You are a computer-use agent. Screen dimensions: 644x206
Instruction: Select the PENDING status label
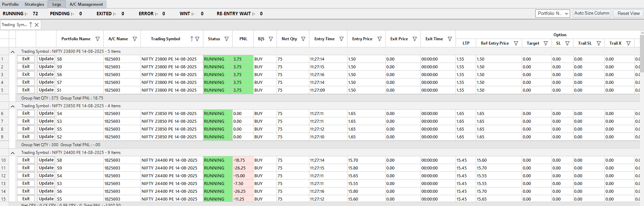click(62, 14)
